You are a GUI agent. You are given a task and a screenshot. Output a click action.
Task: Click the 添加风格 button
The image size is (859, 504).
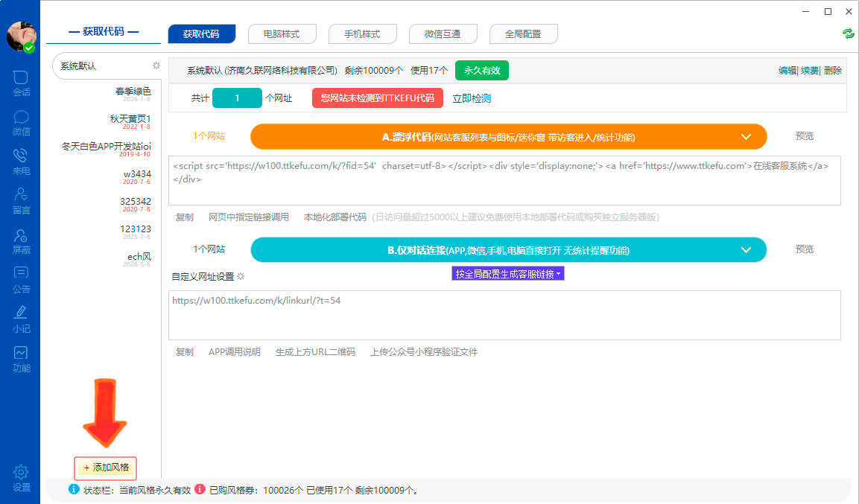tap(106, 468)
